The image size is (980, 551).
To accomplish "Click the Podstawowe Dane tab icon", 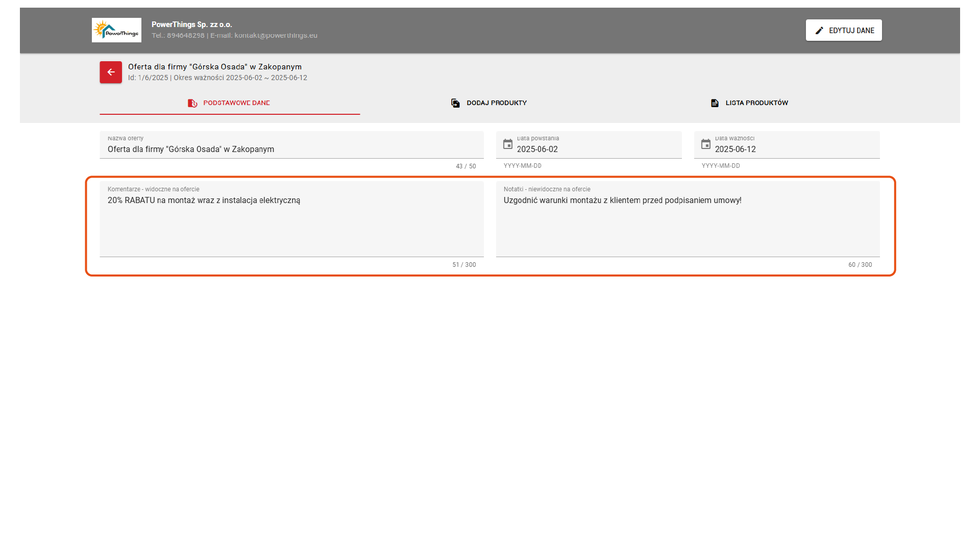I will coord(192,103).
